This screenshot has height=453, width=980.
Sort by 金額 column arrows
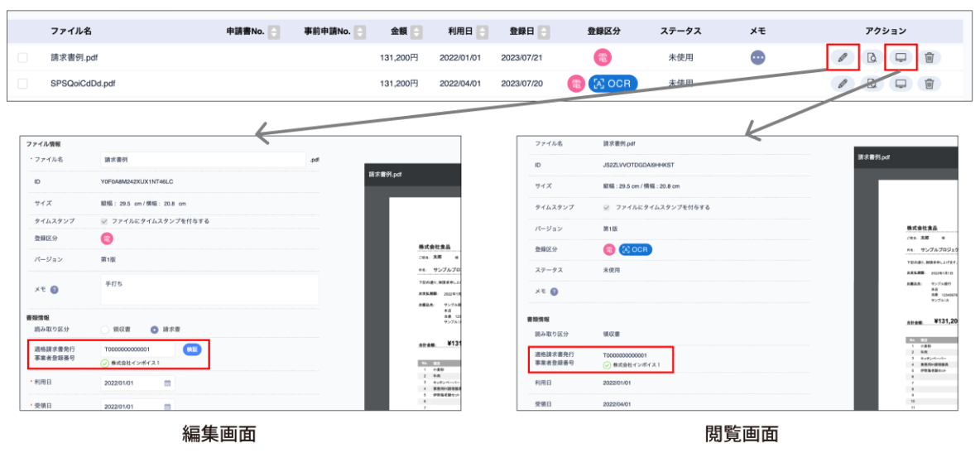(416, 31)
